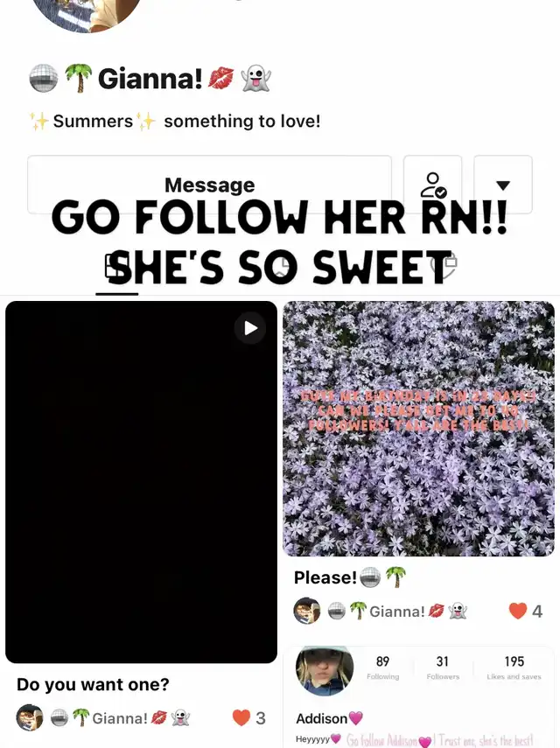View the large profile picture at top

coord(87,12)
